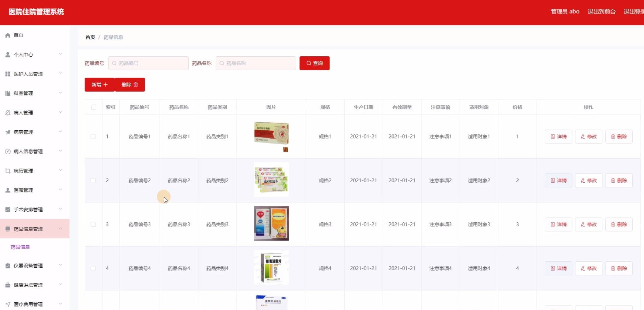Image resolution: width=644 pixels, height=310 pixels.
Task: Open the 医疗费用管理 menu label
Action: point(28,304)
